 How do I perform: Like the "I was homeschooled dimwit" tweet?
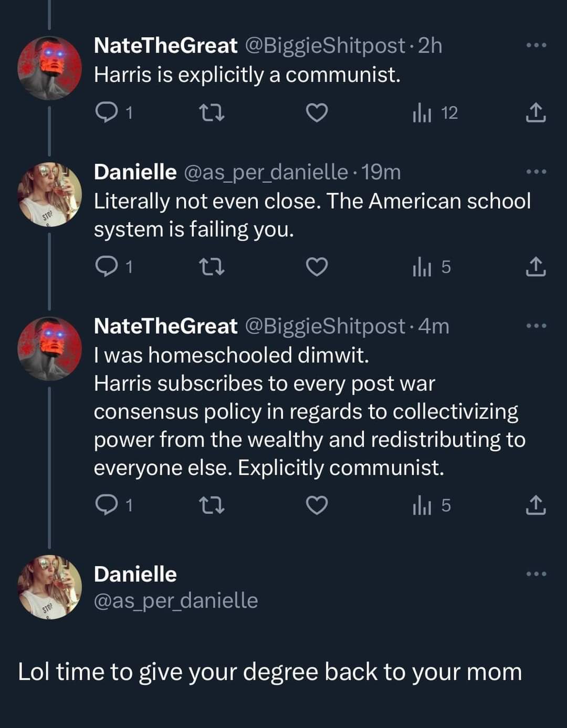coord(317,505)
